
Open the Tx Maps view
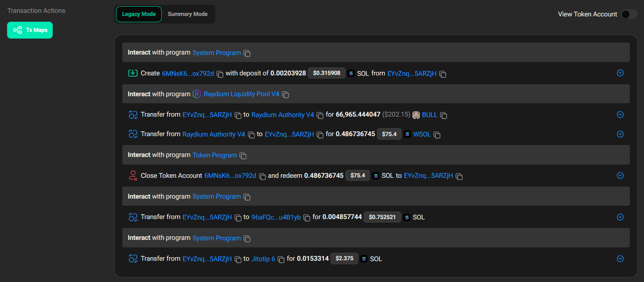click(30, 30)
